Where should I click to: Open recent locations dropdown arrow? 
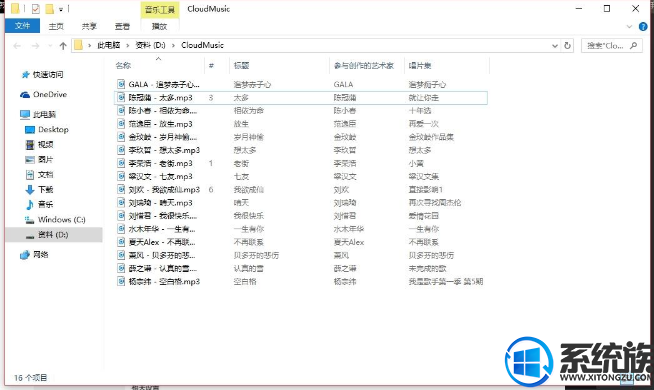(x=50, y=45)
